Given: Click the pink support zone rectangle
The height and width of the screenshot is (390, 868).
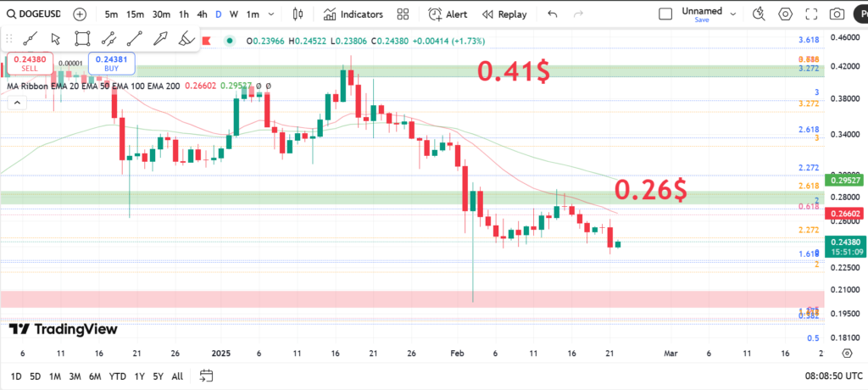Looking at the screenshot, I should [413, 299].
